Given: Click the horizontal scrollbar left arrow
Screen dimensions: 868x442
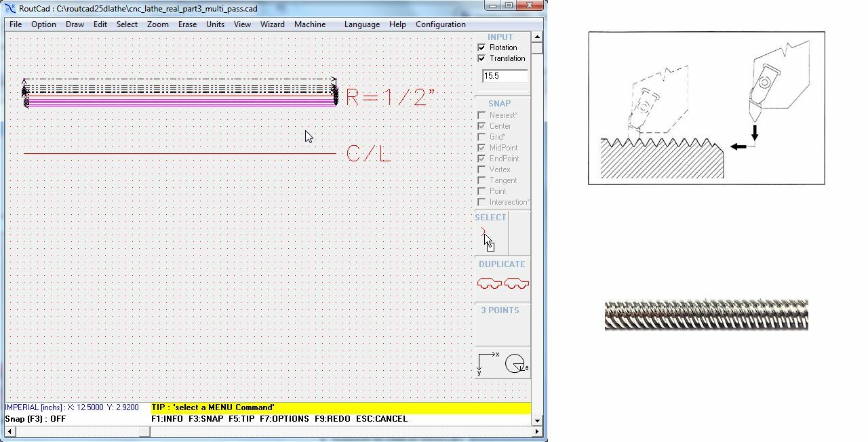Looking at the screenshot, I should pyautogui.click(x=9, y=432).
